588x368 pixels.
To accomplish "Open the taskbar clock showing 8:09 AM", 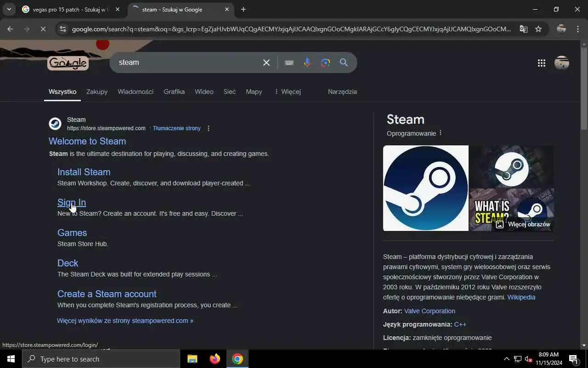I will tap(548, 359).
